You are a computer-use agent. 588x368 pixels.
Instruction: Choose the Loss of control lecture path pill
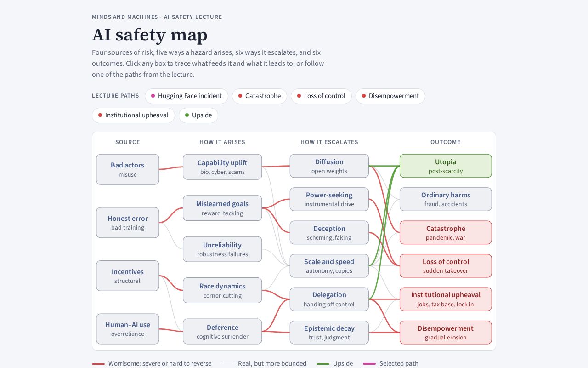321,96
